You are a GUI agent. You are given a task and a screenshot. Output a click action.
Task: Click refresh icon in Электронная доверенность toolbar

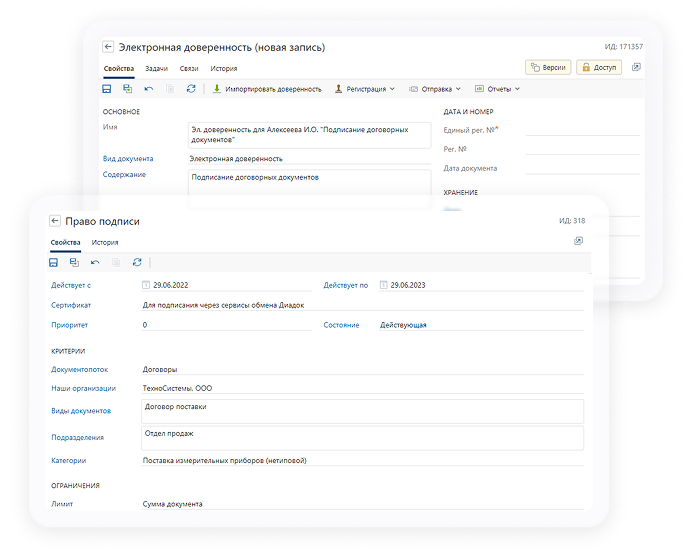(191, 89)
